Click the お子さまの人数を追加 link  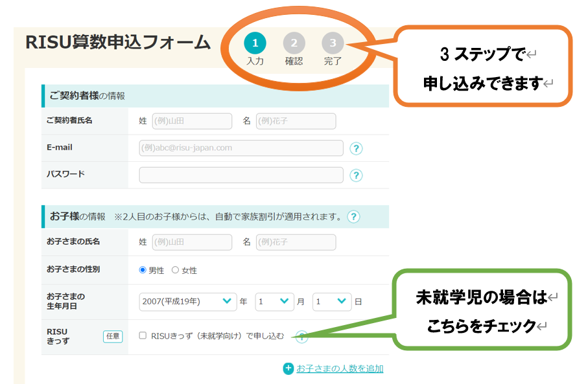(x=340, y=368)
